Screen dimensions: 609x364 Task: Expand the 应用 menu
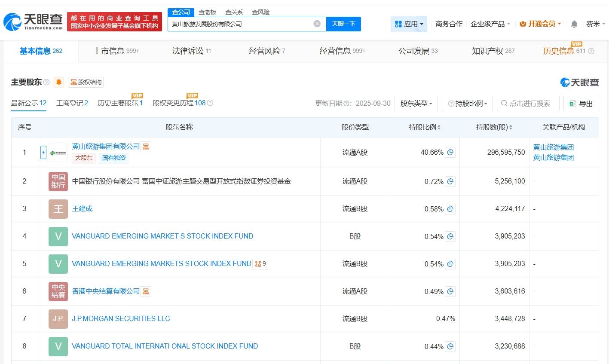point(409,24)
